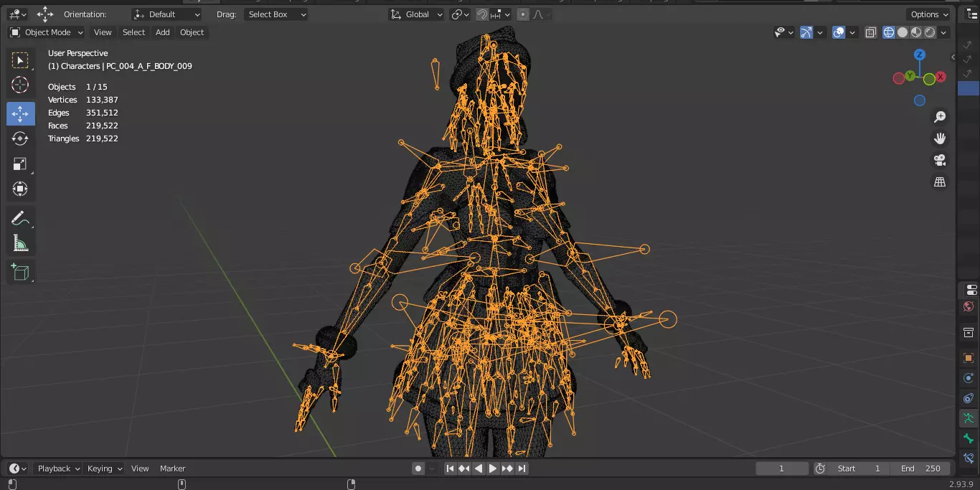Open the Select menu
980x490 pixels.
tap(133, 32)
